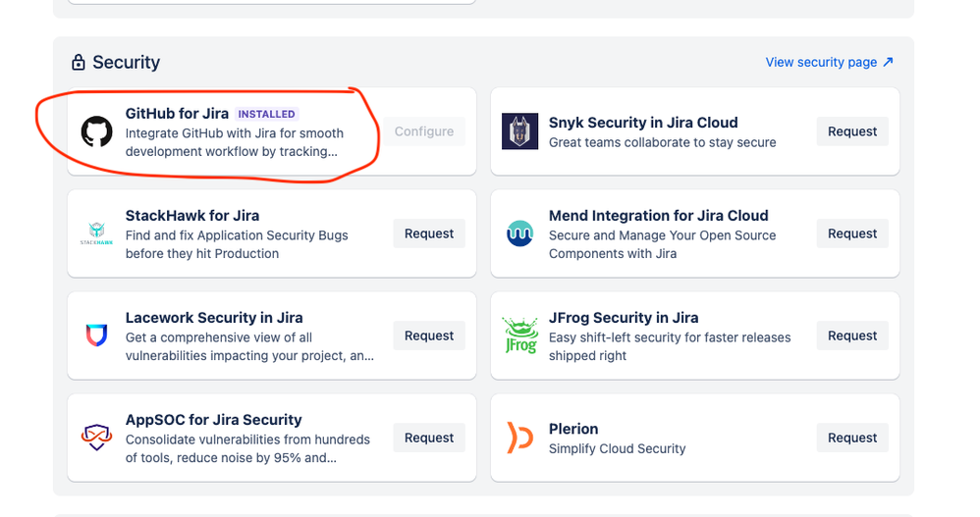Request Lacework Security in Jira
The height and width of the screenshot is (517, 980).
[429, 336]
